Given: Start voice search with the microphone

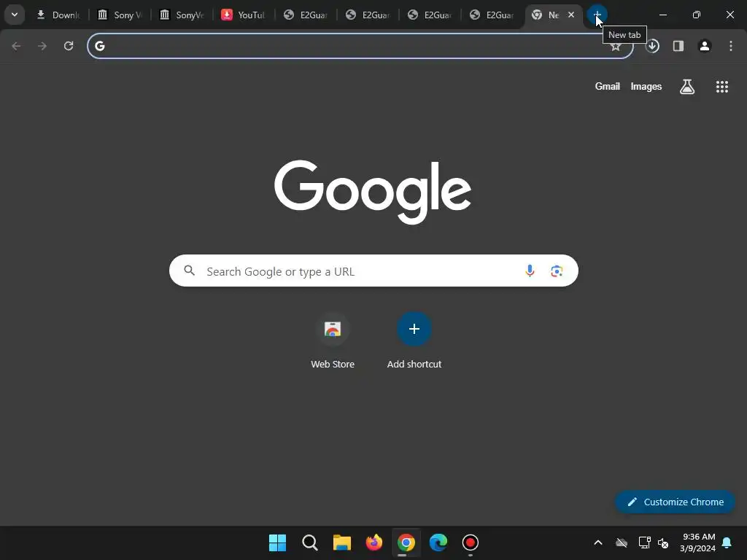Looking at the screenshot, I should coord(530,271).
